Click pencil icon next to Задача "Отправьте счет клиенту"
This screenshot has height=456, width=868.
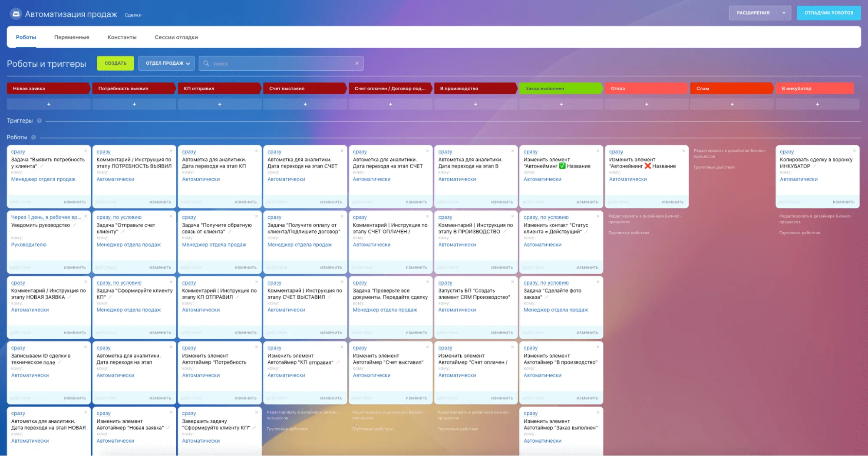coord(123,232)
